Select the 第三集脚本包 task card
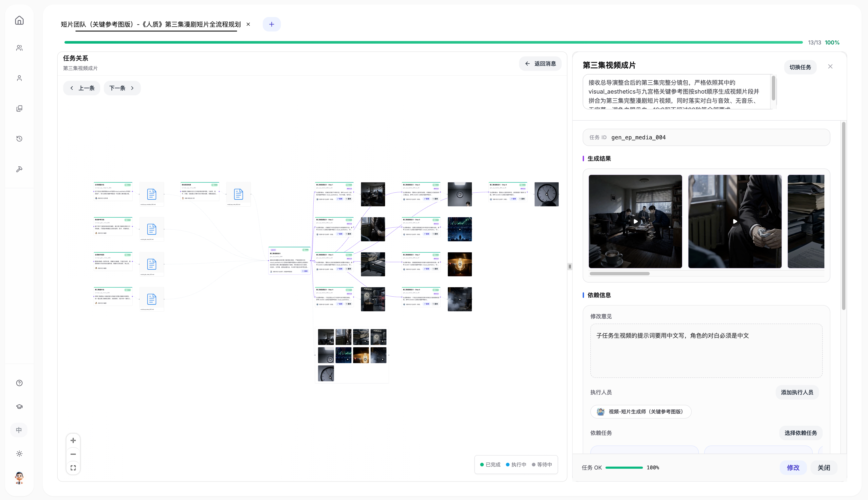Screen dimensions: 868x500 point(113,297)
